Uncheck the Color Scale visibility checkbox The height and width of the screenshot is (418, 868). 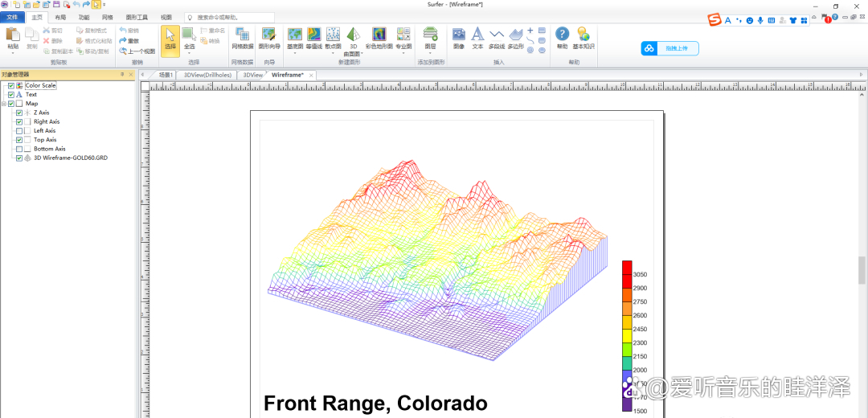click(x=11, y=86)
